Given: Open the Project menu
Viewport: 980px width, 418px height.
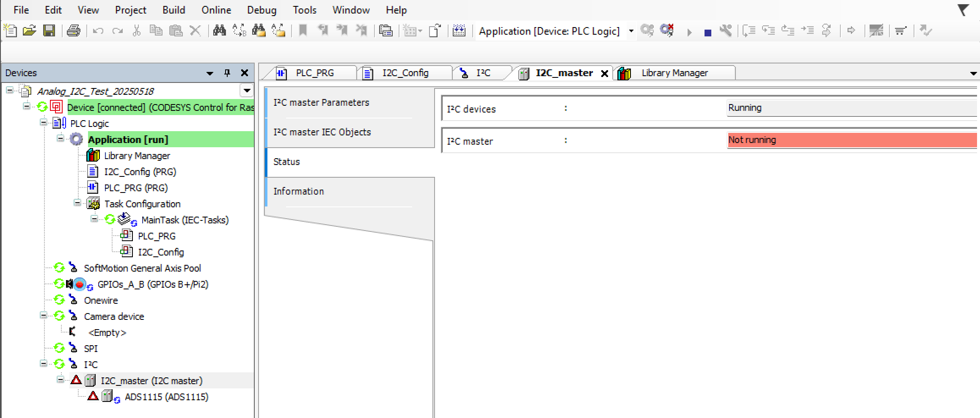Looking at the screenshot, I should click(x=130, y=10).
